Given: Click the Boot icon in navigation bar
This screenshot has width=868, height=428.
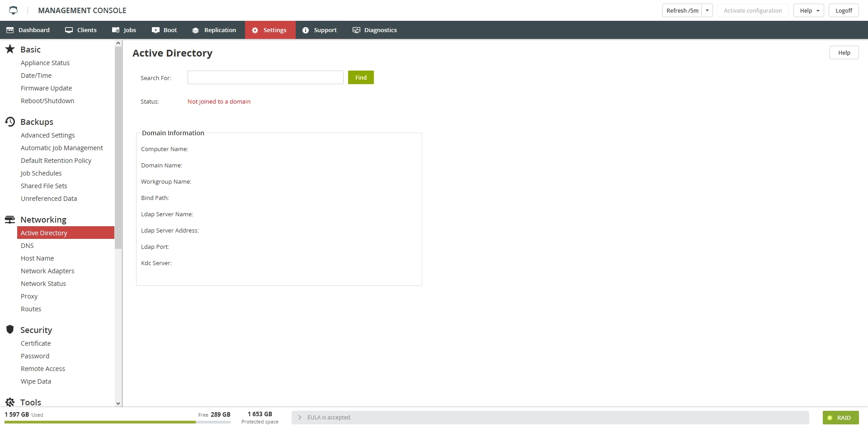Looking at the screenshot, I should (156, 30).
